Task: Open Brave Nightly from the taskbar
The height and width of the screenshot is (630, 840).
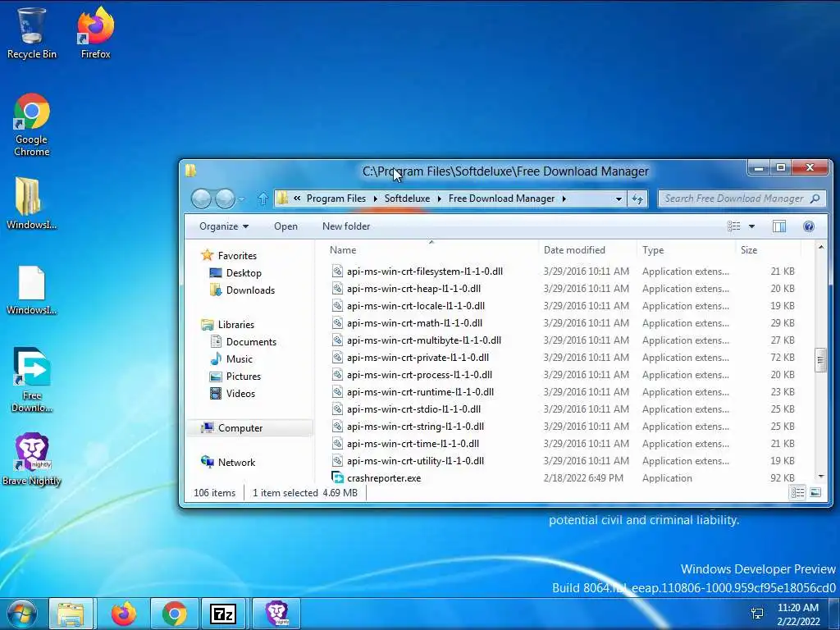Action: [276, 614]
